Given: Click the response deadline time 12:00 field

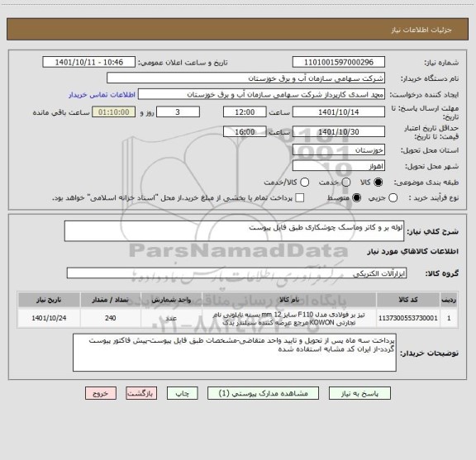Looking at the screenshot, I should point(245,112).
